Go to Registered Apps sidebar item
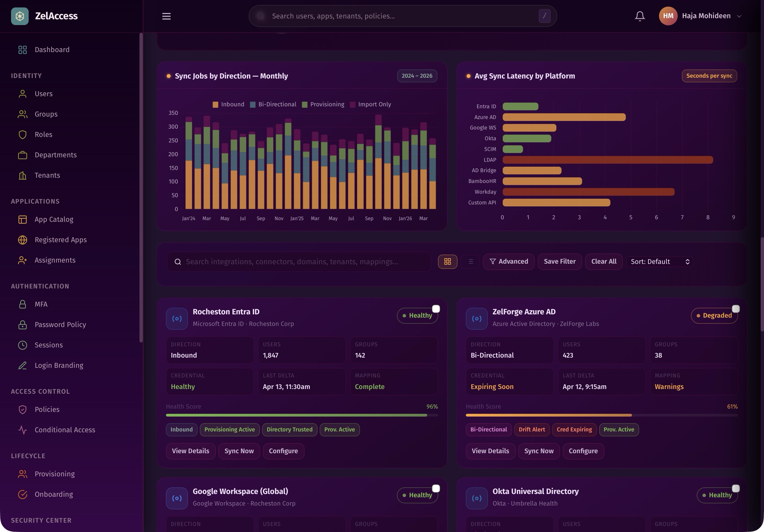 pyautogui.click(x=61, y=240)
